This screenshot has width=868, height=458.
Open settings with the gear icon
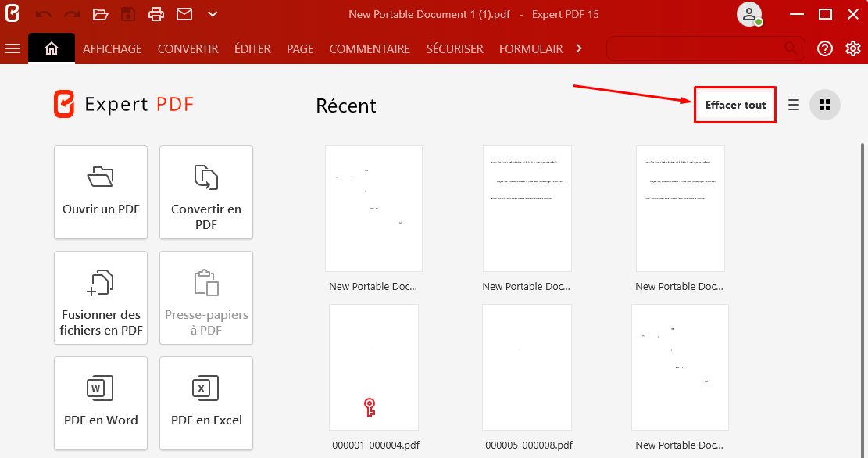853,48
